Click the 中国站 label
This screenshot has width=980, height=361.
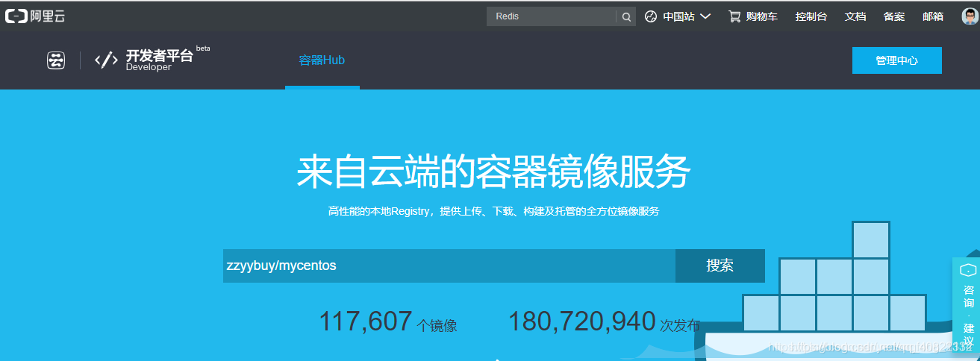tap(678, 16)
